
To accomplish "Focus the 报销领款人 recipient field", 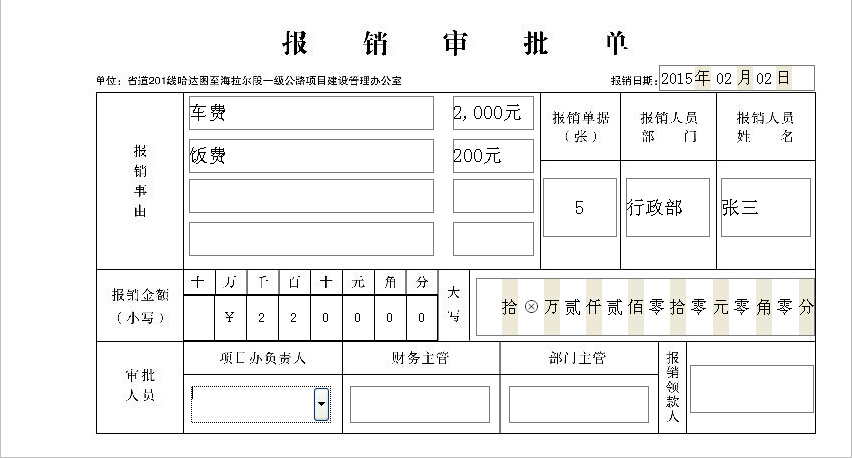I will [751, 389].
